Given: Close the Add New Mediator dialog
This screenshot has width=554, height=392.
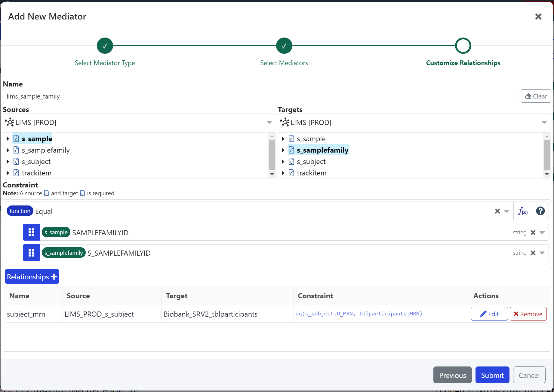Looking at the screenshot, I should pyautogui.click(x=538, y=17).
